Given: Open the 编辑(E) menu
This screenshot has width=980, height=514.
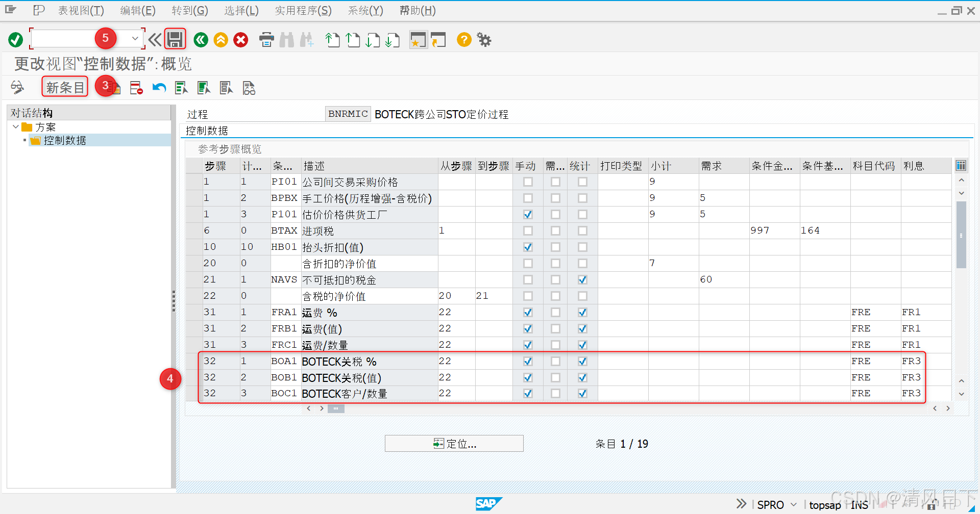Looking at the screenshot, I should (138, 11).
